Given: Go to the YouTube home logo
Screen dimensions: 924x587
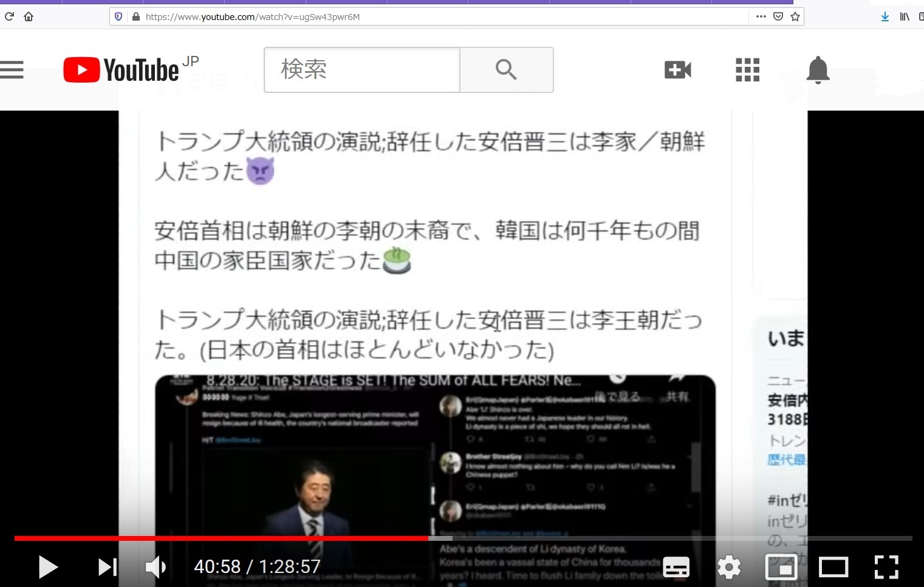Looking at the screenshot, I should coord(121,70).
